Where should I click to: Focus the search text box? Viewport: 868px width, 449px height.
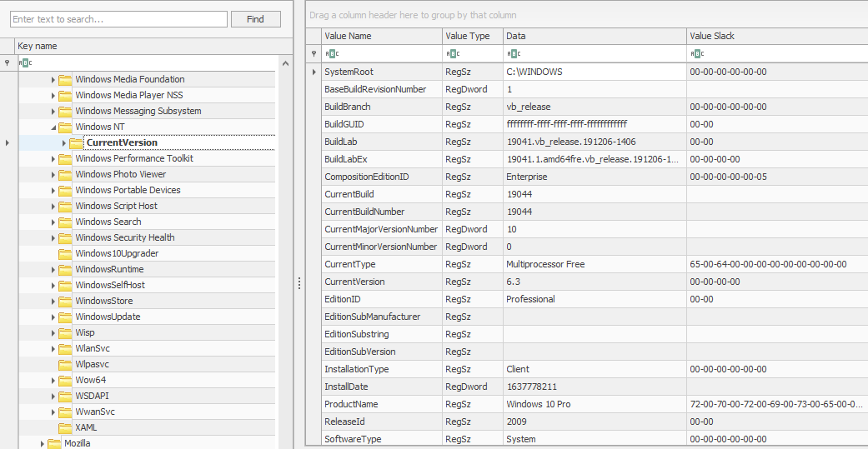click(x=118, y=18)
